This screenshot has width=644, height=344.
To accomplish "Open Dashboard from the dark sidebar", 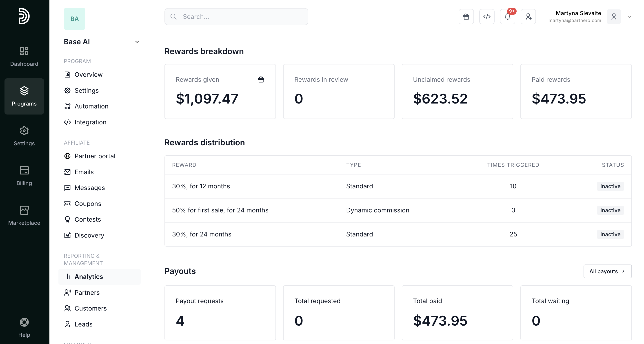I will 24,56.
